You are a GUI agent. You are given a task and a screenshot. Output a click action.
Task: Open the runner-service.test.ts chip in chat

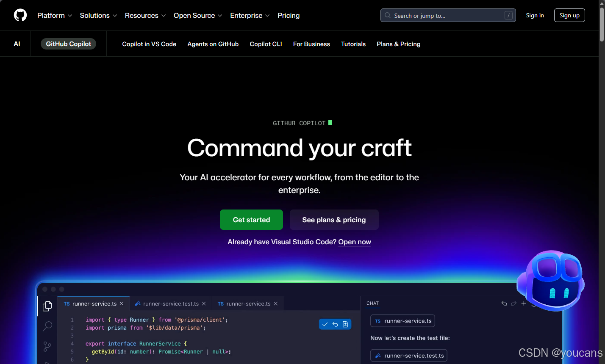pyautogui.click(x=409, y=356)
